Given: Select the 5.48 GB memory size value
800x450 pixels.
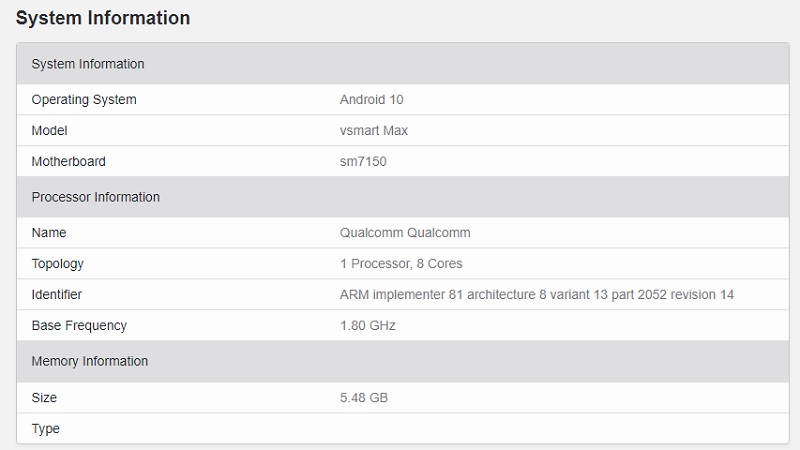Looking at the screenshot, I should 364,397.
